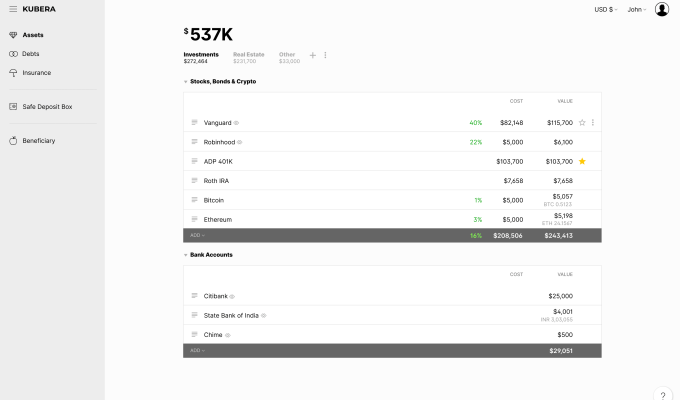Open the Vanguard row three-dot menu

pyautogui.click(x=593, y=123)
